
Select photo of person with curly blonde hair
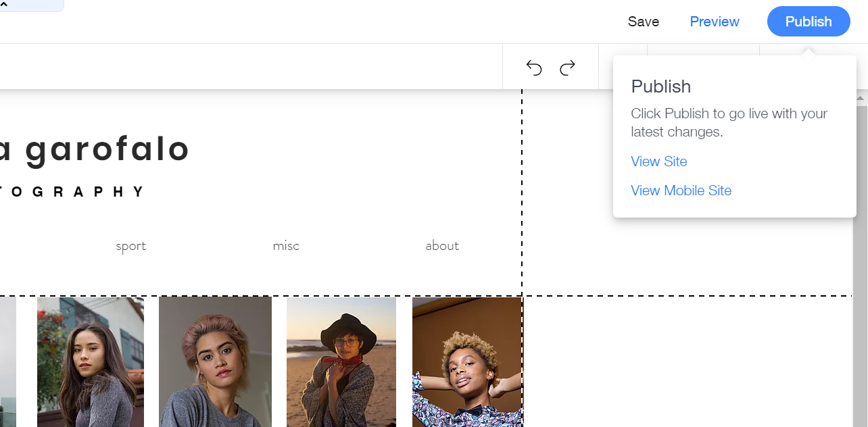point(467,361)
